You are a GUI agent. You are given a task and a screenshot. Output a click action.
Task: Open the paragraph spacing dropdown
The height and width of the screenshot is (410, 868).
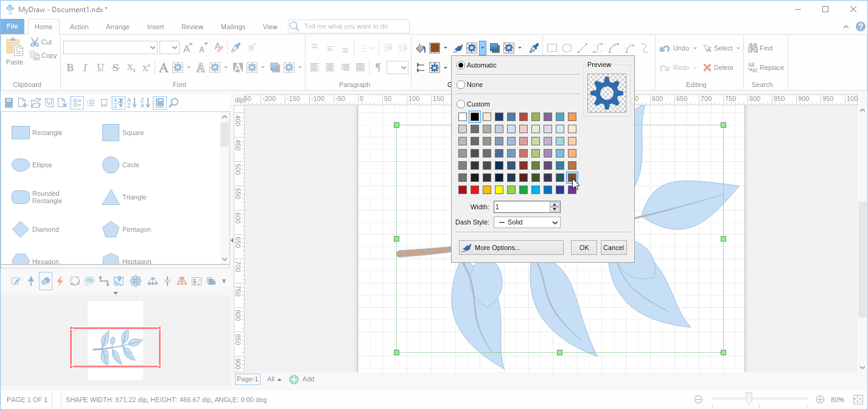[x=397, y=68]
